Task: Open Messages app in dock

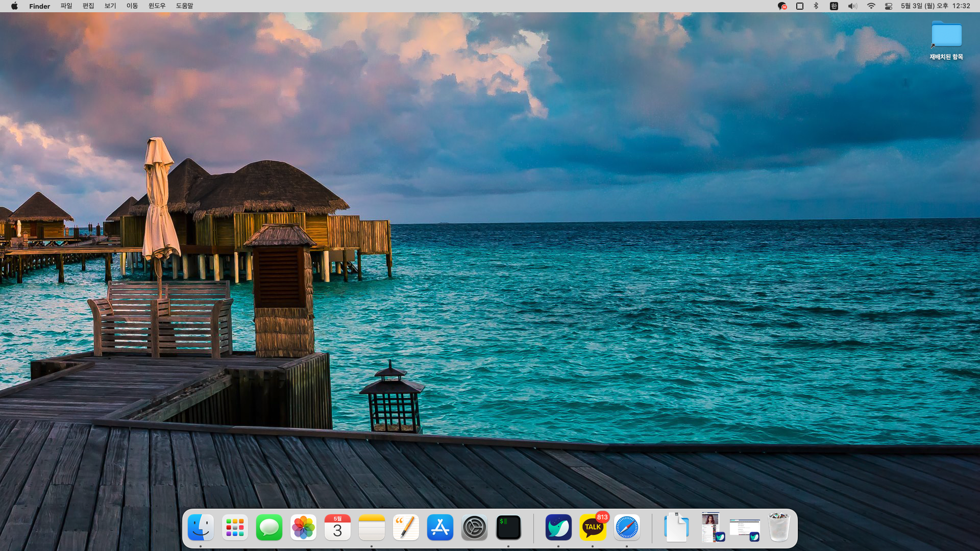Action: click(269, 528)
